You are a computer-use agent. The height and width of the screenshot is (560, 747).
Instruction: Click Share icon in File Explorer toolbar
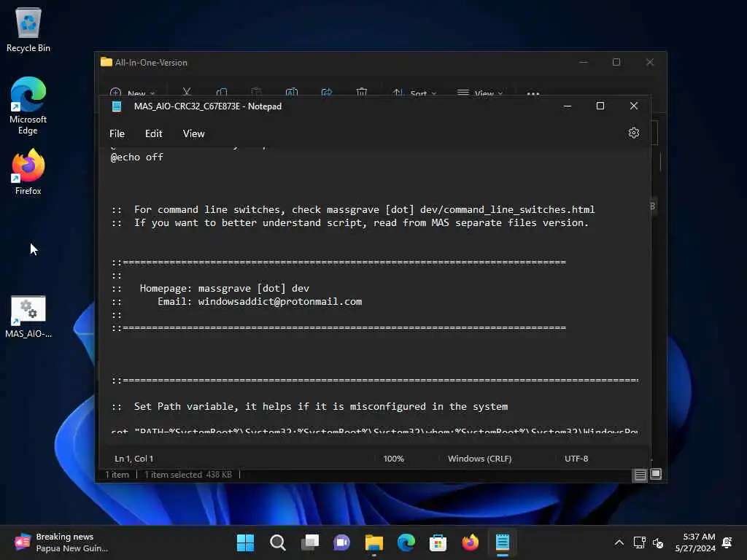[x=327, y=92]
